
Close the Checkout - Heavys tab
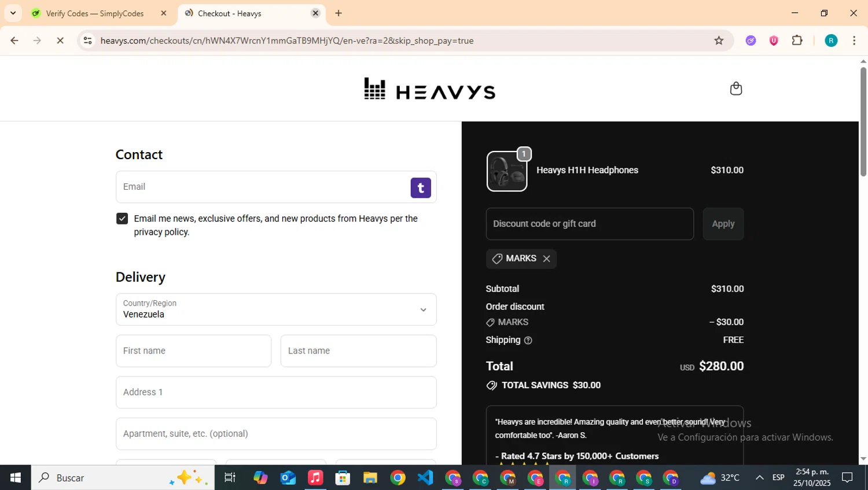pos(315,13)
